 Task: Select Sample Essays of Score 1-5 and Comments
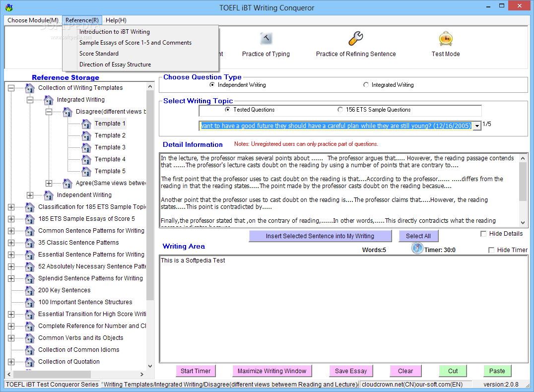(140, 43)
